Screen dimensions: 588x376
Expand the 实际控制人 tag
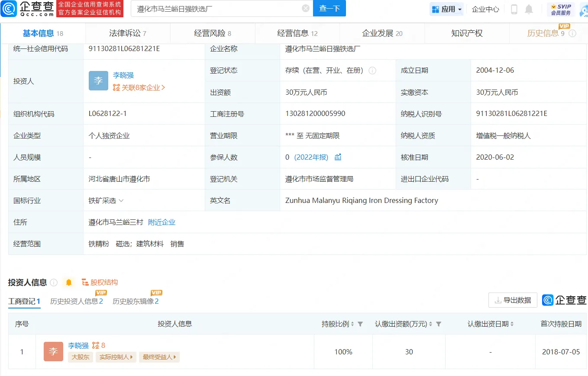pos(116,357)
